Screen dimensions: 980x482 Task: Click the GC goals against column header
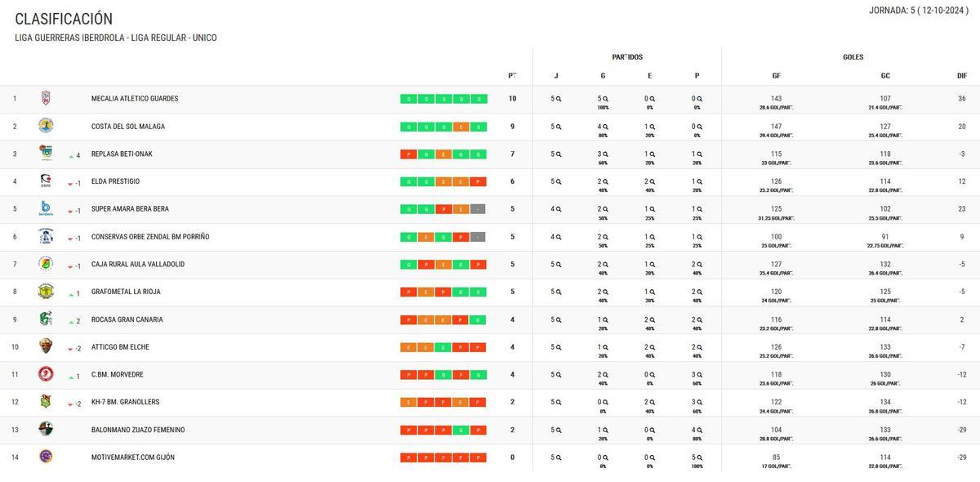(885, 76)
